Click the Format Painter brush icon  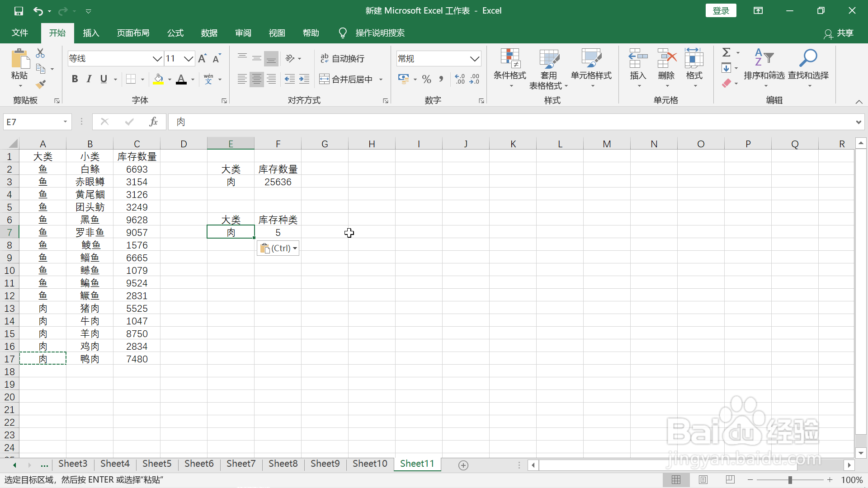[x=41, y=84]
